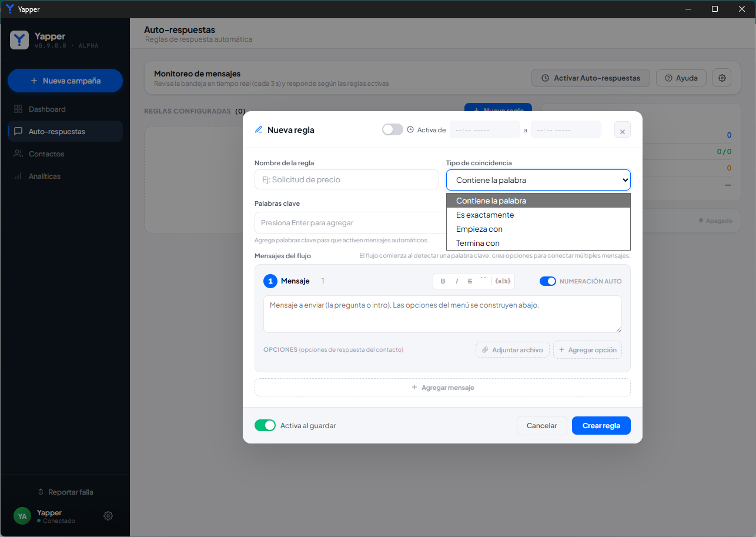Click Cancelar button
The height and width of the screenshot is (537, 756).
542,426
